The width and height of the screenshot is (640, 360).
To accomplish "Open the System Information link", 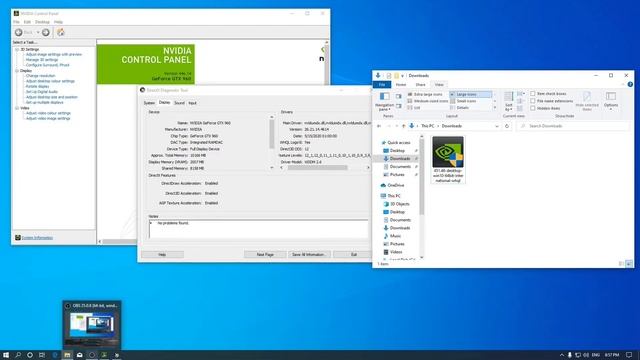I will (37, 238).
